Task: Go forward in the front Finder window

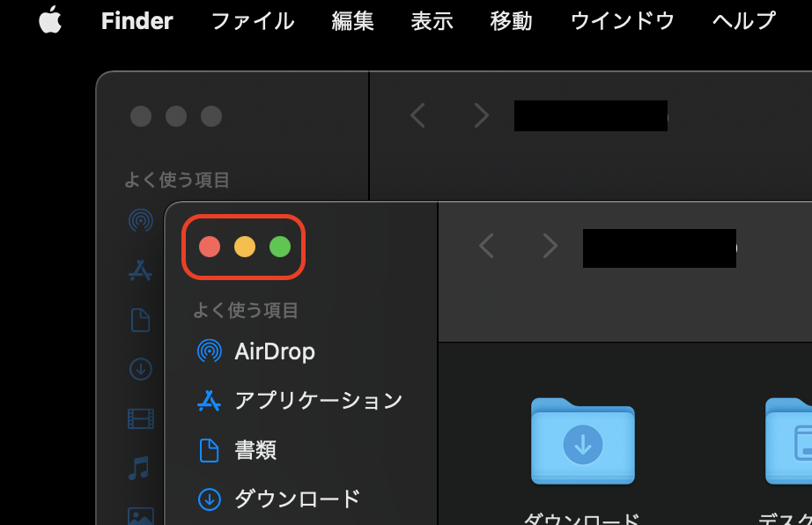Action: tap(550, 246)
